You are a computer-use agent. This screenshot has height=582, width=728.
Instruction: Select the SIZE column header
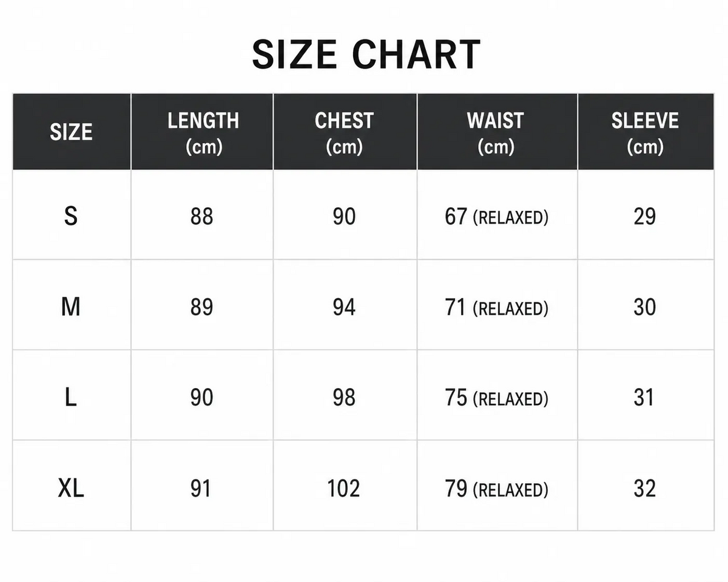click(x=72, y=132)
